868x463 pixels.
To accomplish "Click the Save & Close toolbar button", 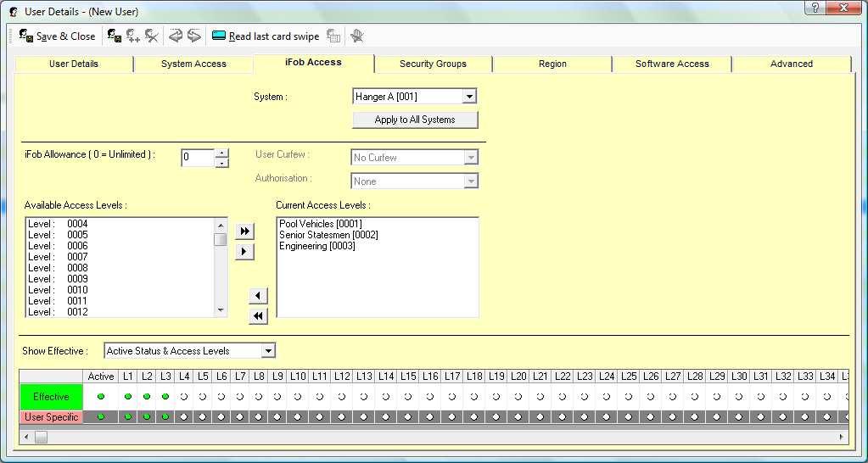I will 57,36.
